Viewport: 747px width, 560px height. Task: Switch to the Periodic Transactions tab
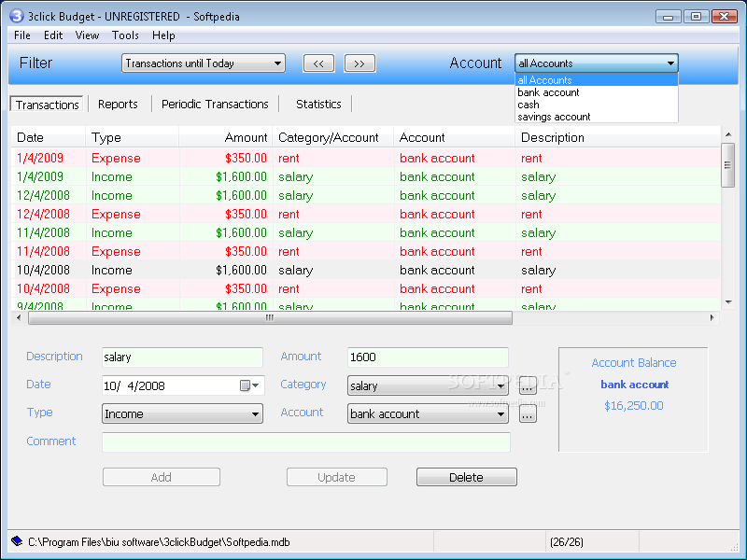point(215,104)
